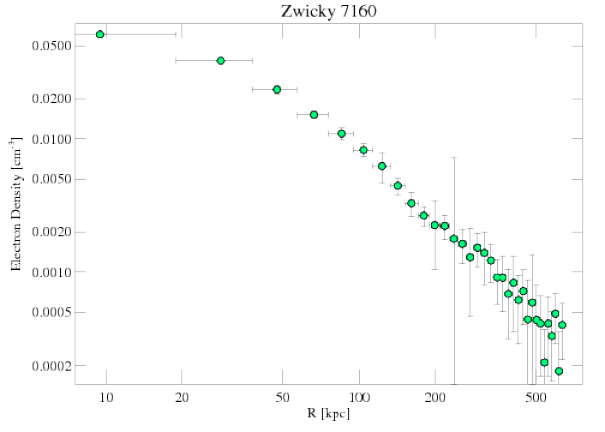This screenshot has height=432, width=605.
Task: Pick the data point near density 0.015
Action: coord(314,115)
